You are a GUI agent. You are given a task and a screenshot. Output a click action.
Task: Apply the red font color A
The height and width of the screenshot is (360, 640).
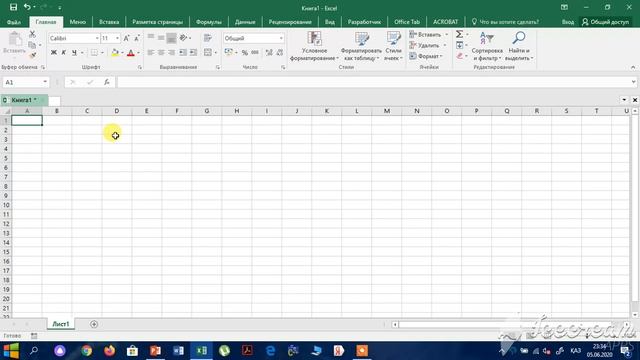pyautogui.click(x=131, y=53)
